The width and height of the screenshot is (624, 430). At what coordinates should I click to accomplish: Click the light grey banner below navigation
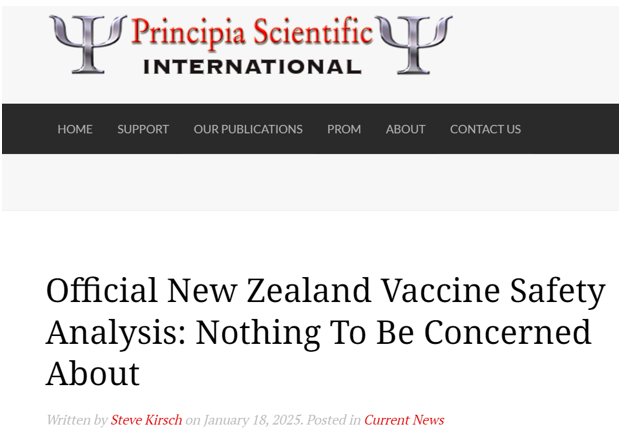click(x=310, y=182)
